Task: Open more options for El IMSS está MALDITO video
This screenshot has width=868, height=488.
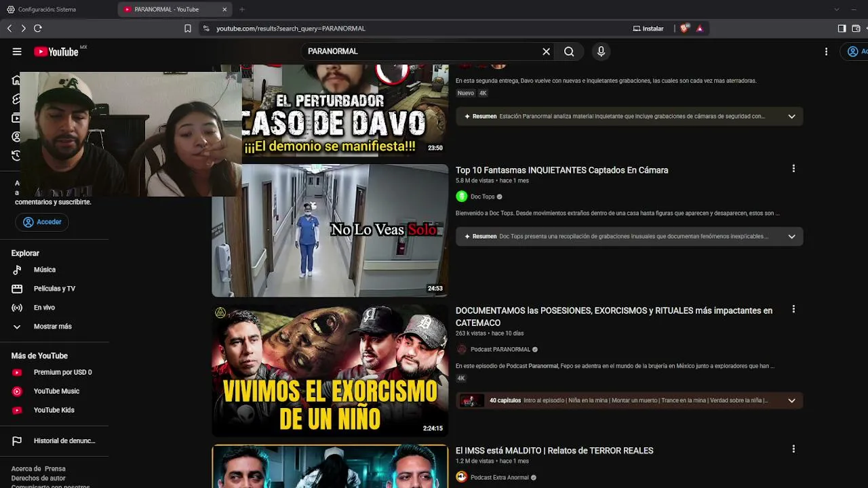Action: tap(793, 449)
